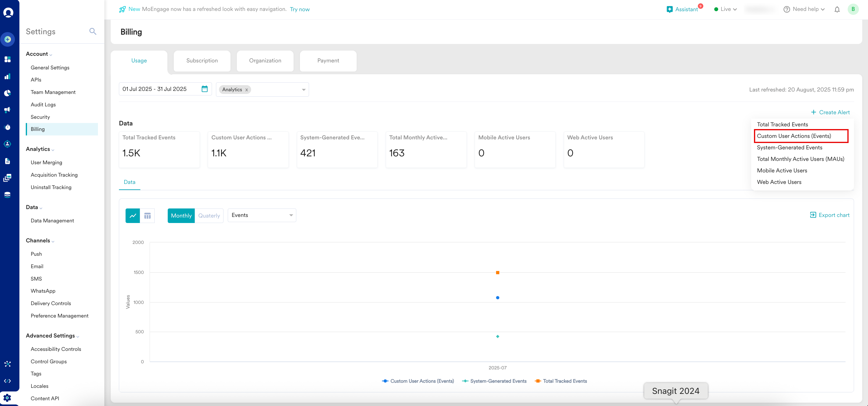Click the blue plus create icon

pos(8,39)
